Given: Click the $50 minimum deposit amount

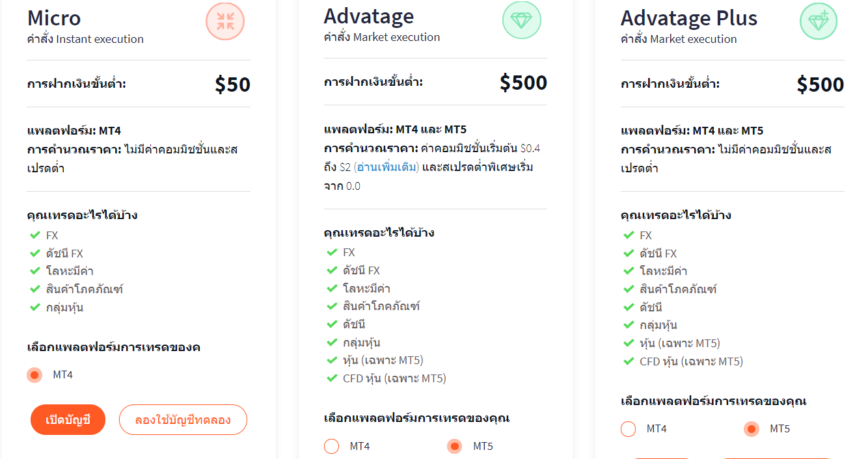Looking at the screenshot, I should tap(232, 84).
